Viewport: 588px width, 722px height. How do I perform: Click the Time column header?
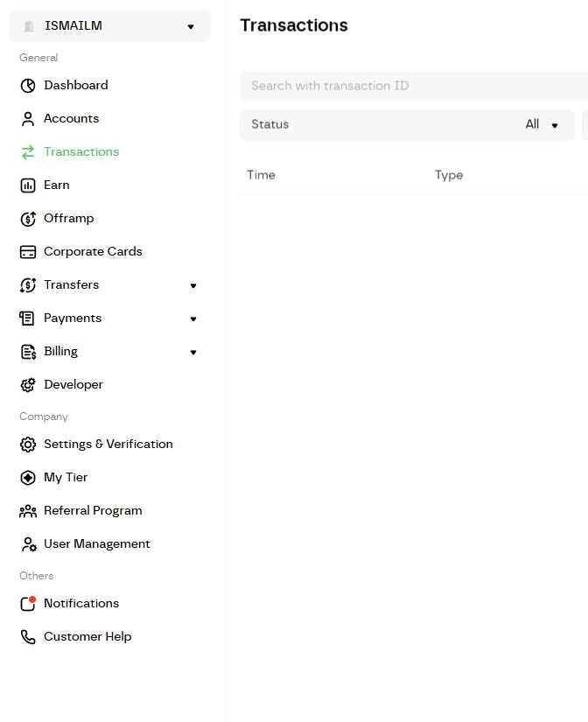tap(261, 175)
